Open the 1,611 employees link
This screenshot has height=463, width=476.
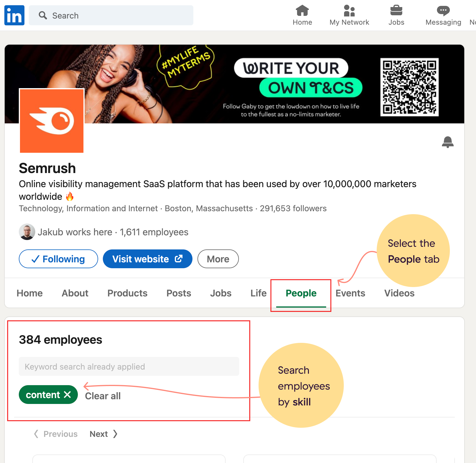pyautogui.click(x=154, y=232)
